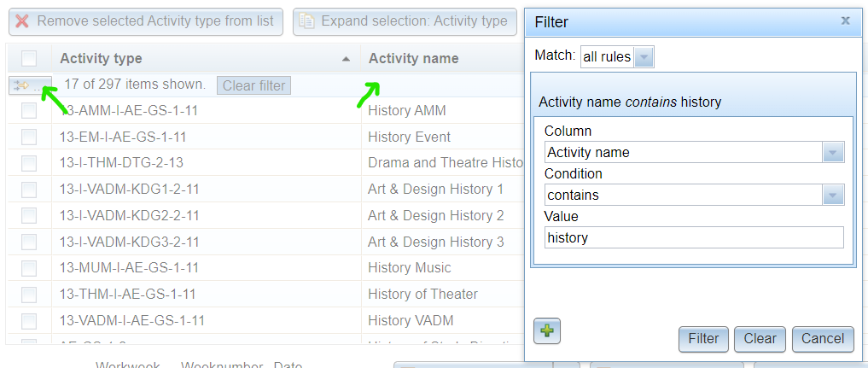Click the rule summary Activity name contains history
The width and height of the screenshot is (868, 368).
pos(630,102)
